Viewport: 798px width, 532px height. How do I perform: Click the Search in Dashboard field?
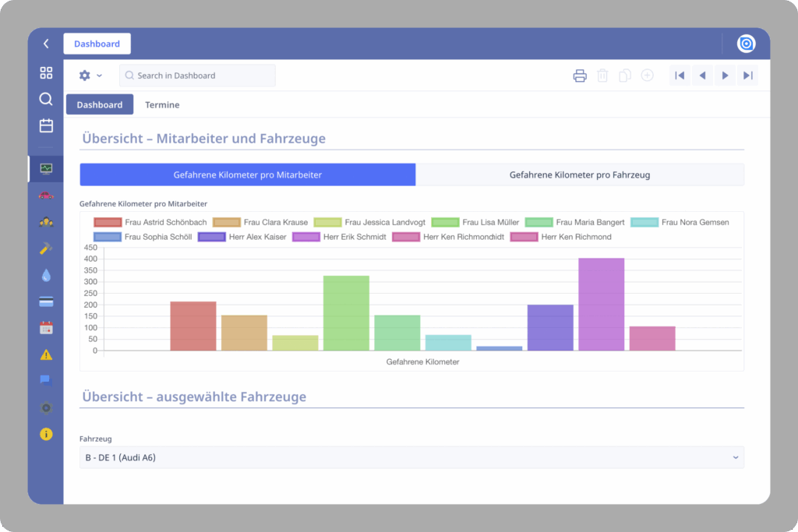[x=197, y=76]
